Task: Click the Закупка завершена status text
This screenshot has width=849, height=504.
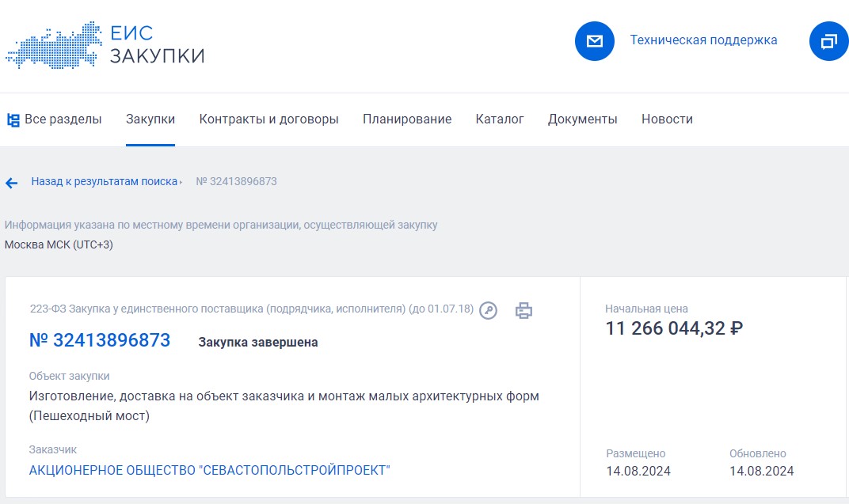Action: (257, 343)
